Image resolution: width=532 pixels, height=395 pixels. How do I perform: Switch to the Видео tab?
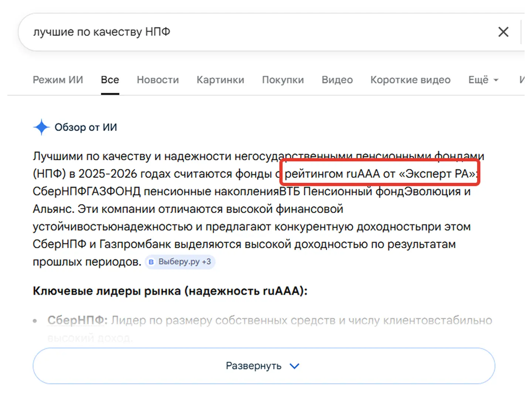coord(337,80)
